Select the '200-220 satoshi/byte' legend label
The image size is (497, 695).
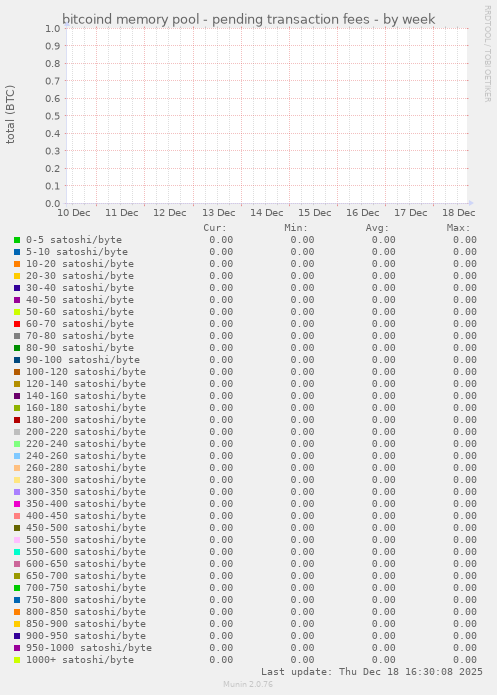[86, 432]
